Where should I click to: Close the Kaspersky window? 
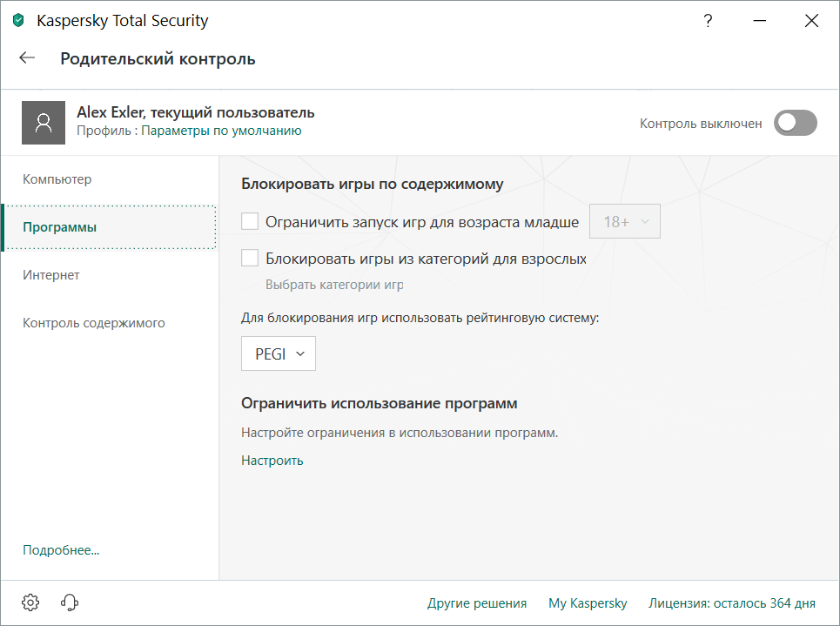click(x=811, y=22)
